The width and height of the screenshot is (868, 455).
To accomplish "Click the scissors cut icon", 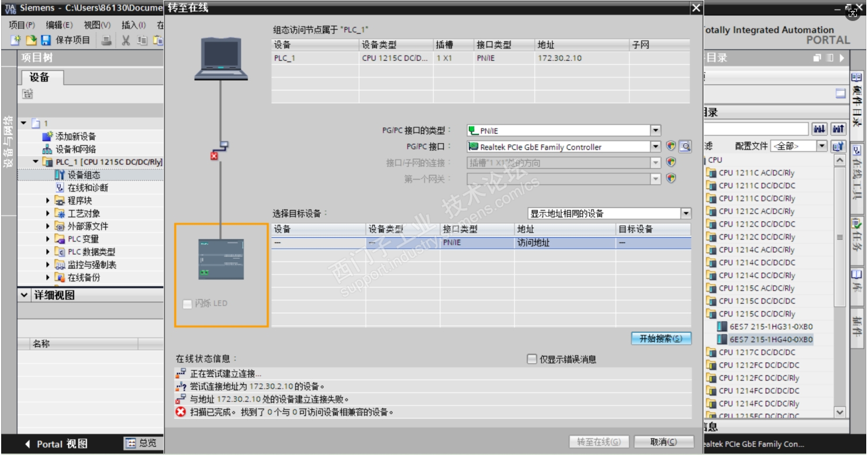I will (x=126, y=40).
